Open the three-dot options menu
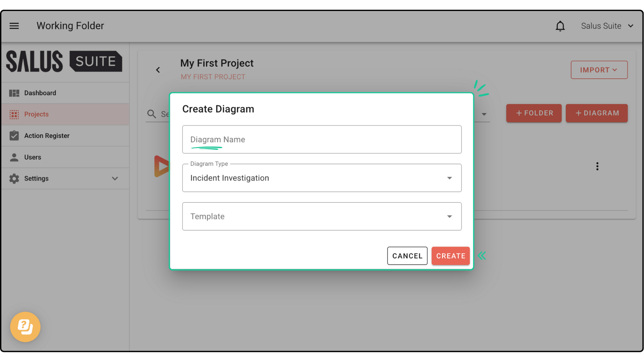The height and width of the screenshot is (362, 644). (597, 166)
